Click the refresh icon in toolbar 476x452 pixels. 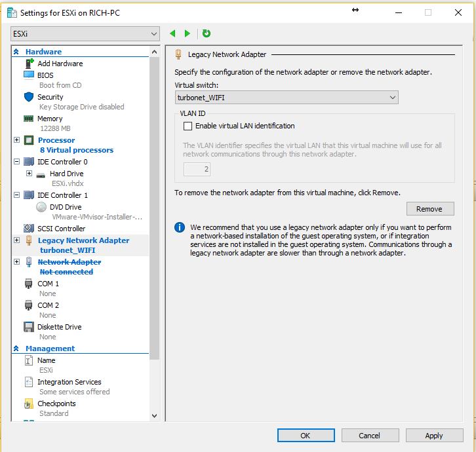click(207, 33)
